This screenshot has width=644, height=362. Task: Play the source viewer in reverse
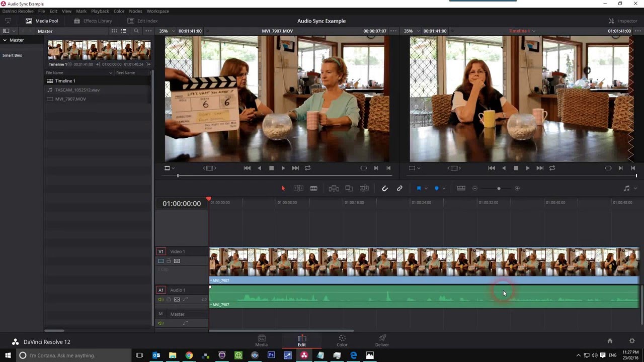[x=259, y=168]
